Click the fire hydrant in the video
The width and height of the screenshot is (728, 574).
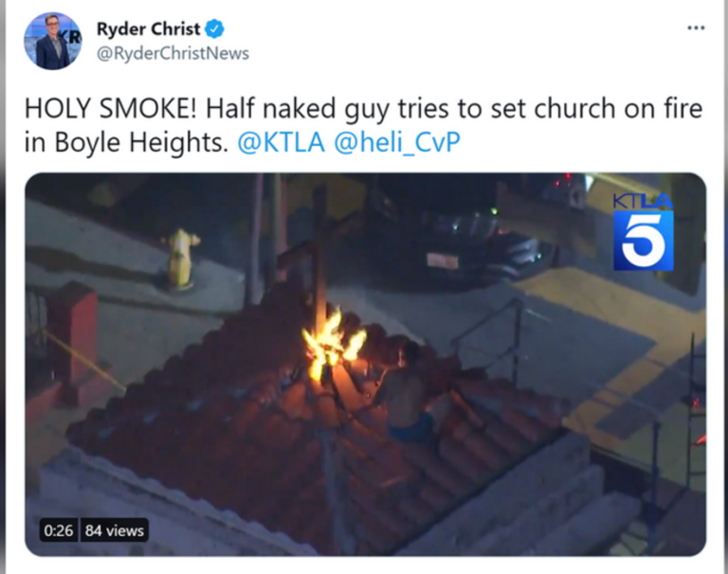[182, 259]
